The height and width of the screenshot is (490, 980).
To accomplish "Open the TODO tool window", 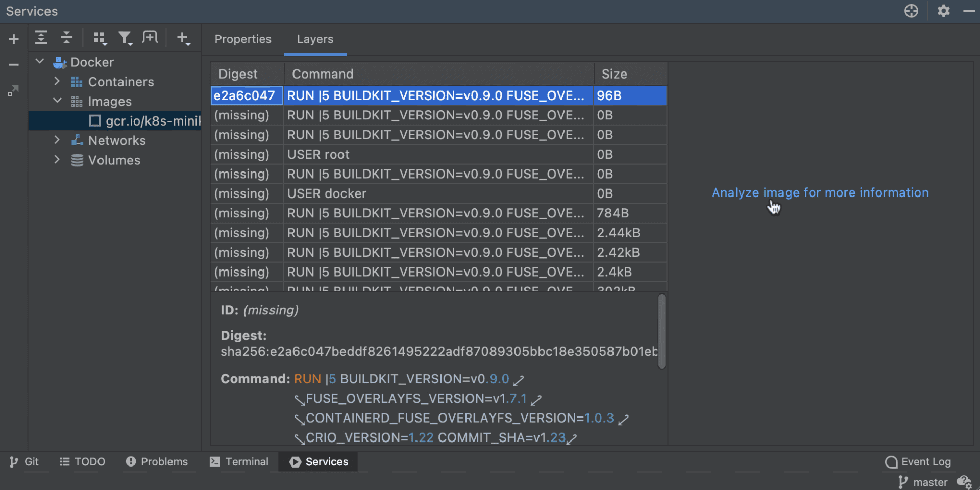I will pyautogui.click(x=82, y=462).
